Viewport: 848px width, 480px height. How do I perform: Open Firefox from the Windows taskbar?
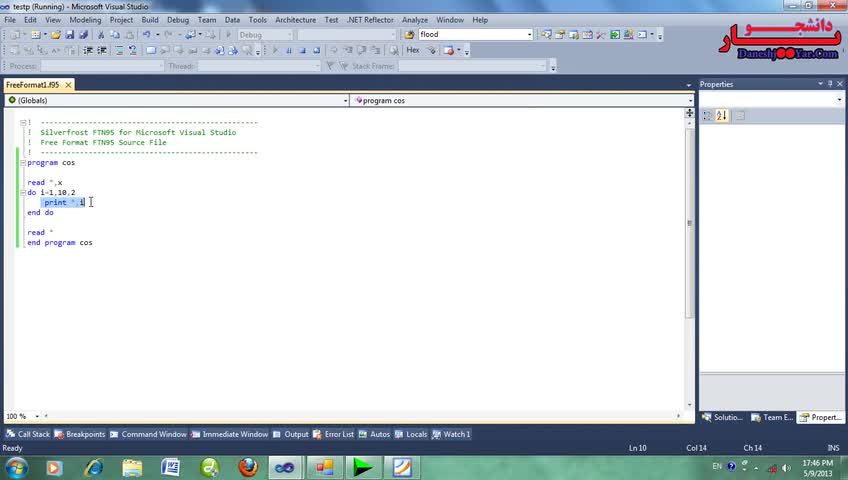click(x=248, y=466)
